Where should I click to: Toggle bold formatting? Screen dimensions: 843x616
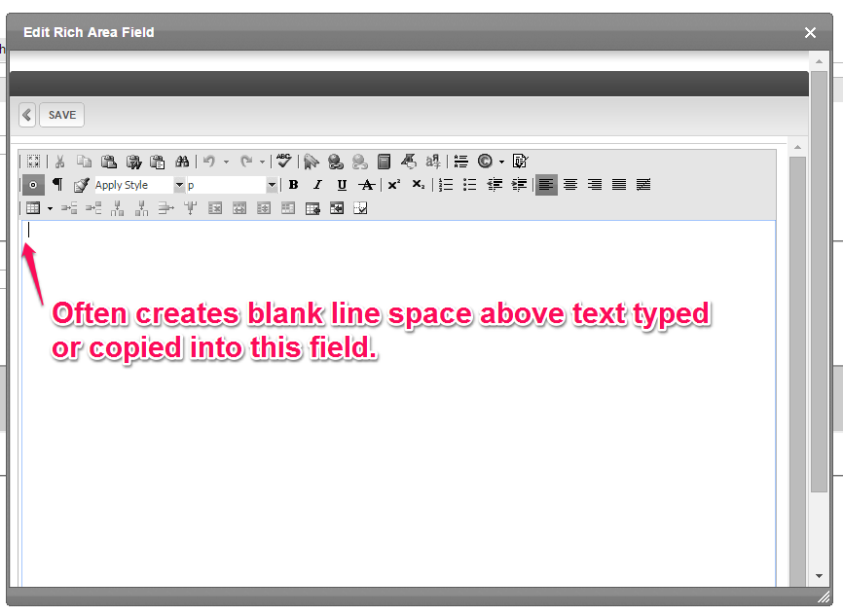coord(293,185)
